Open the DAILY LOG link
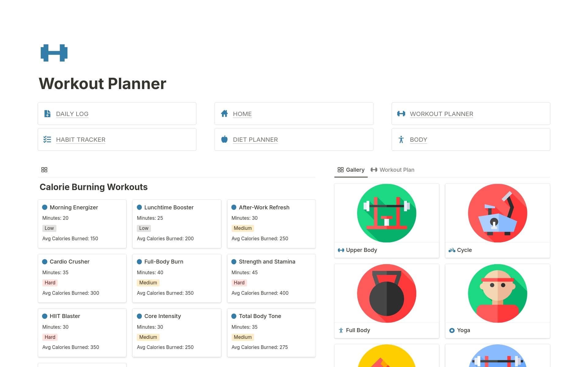The height and width of the screenshot is (367, 588). point(72,114)
